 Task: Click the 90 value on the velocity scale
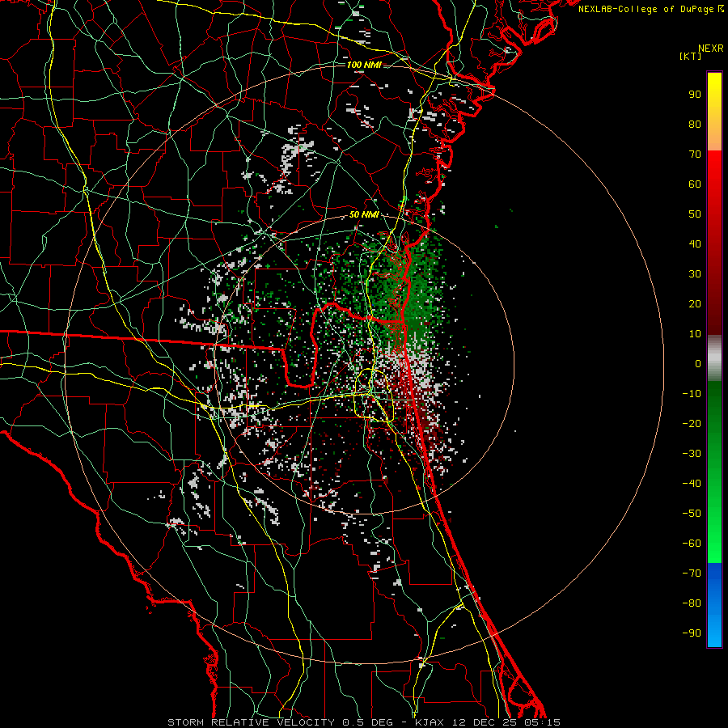coord(695,95)
